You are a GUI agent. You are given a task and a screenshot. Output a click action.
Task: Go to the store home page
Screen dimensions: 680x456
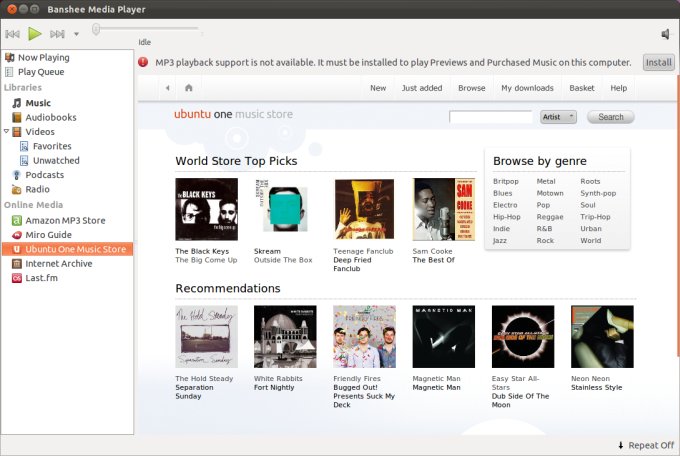click(189, 88)
